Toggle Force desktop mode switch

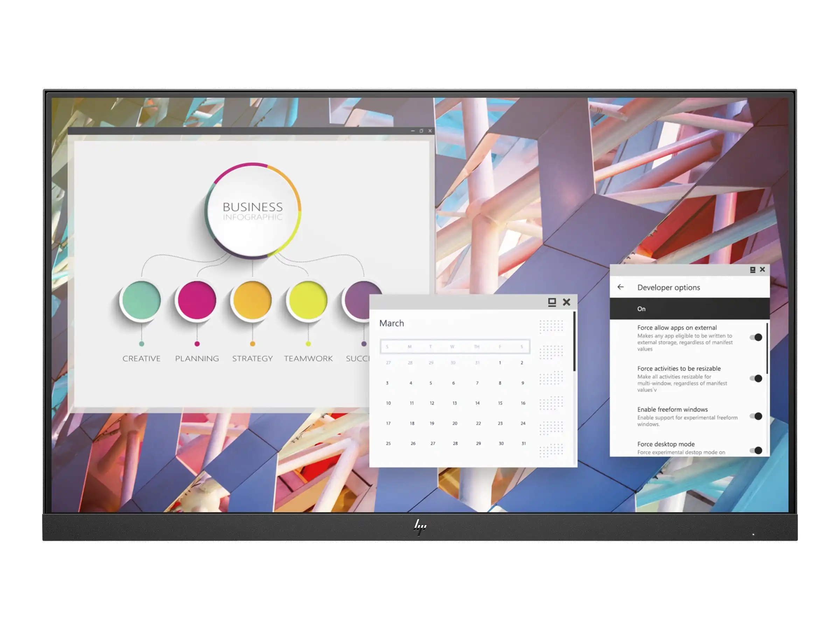pyautogui.click(x=756, y=450)
